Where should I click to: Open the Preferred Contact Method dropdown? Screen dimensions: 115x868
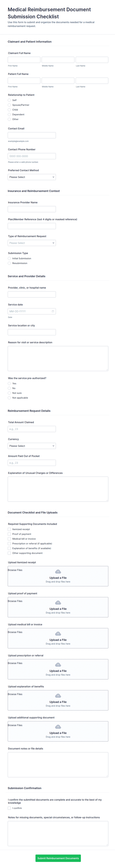point(32,177)
